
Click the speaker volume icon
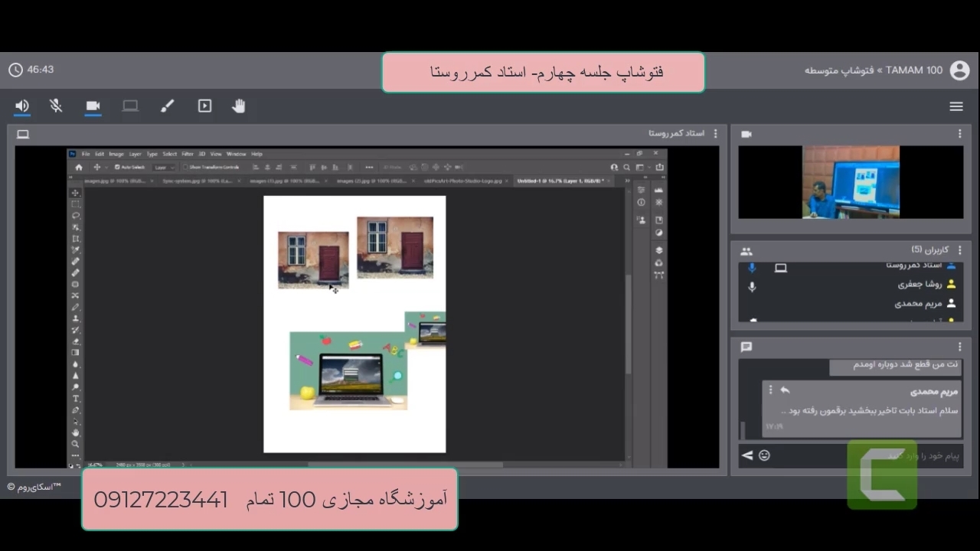(22, 106)
